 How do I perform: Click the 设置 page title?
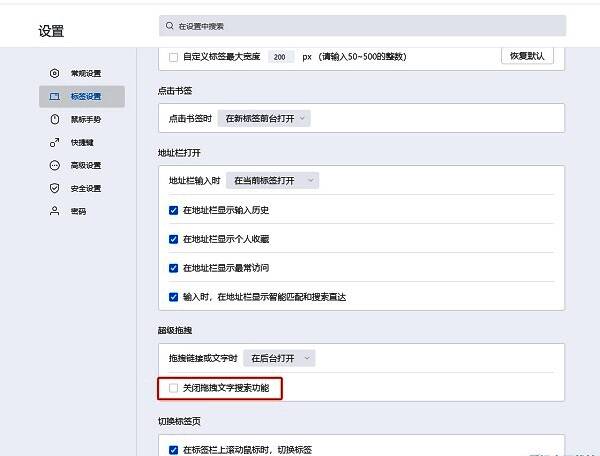point(51,31)
